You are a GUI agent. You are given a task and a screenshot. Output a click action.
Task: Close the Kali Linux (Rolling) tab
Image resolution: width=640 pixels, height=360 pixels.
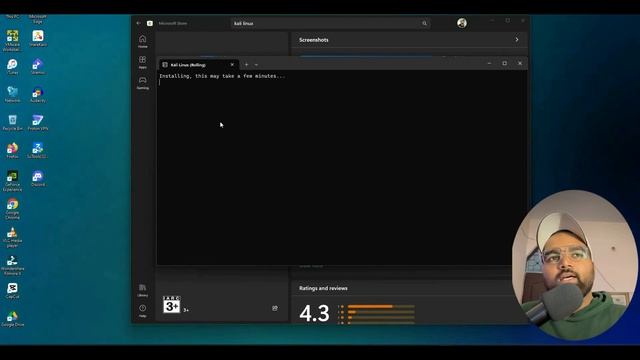click(232, 64)
